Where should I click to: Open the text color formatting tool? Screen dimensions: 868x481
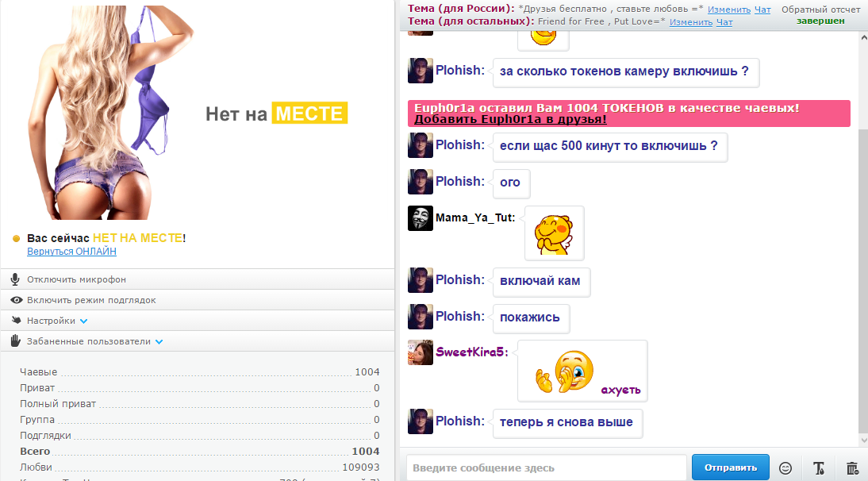click(x=819, y=468)
